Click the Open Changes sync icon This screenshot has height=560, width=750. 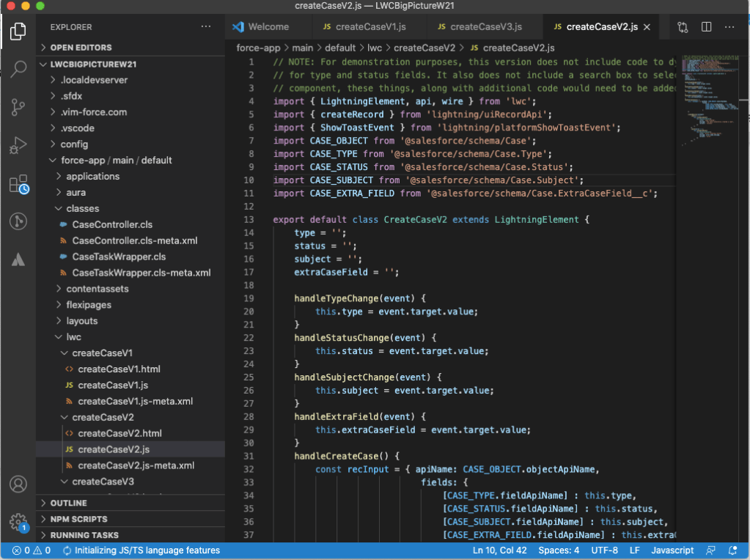[x=682, y=26]
